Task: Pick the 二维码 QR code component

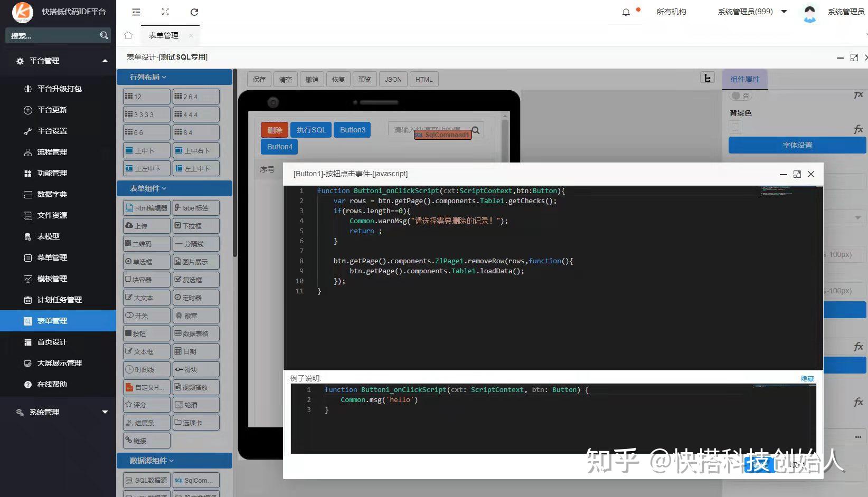Action: tap(147, 244)
